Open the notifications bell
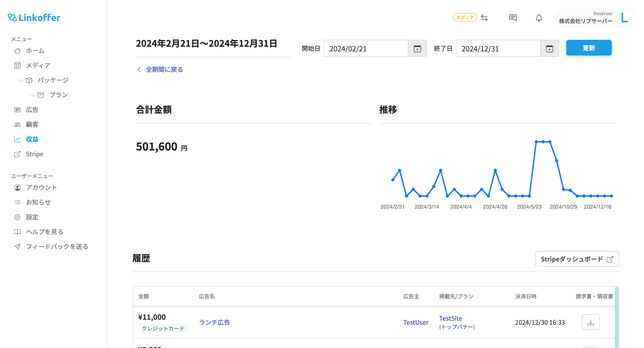644x348 pixels. pyautogui.click(x=539, y=18)
